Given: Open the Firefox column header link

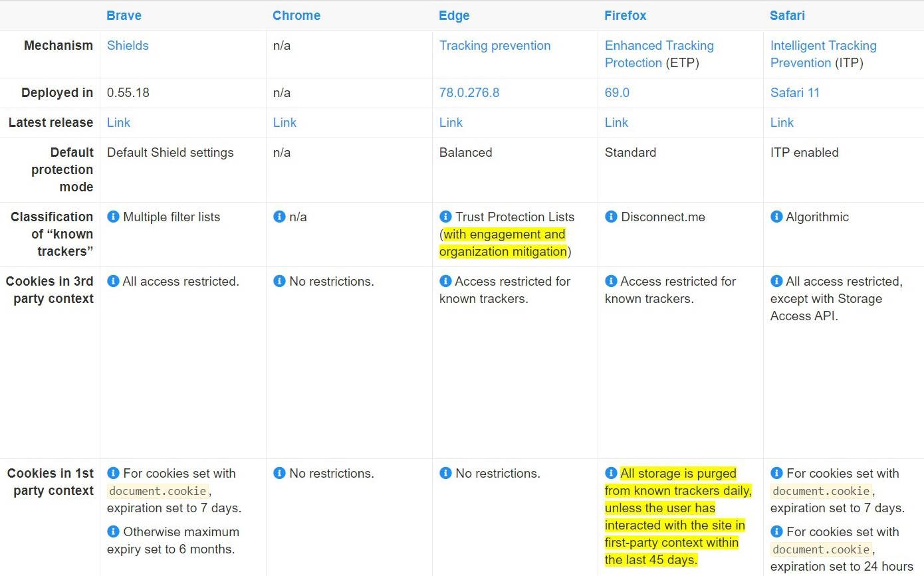Looking at the screenshot, I should pyautogui.click(x=626, y=15).
